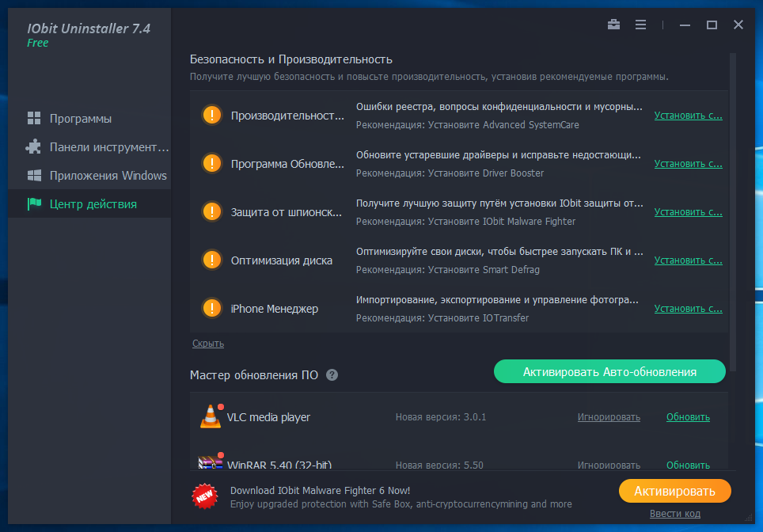This screenshot has height=532, width=763.
Task: Install Advanced SystemCare via Установить link
Action: (688, 115)
